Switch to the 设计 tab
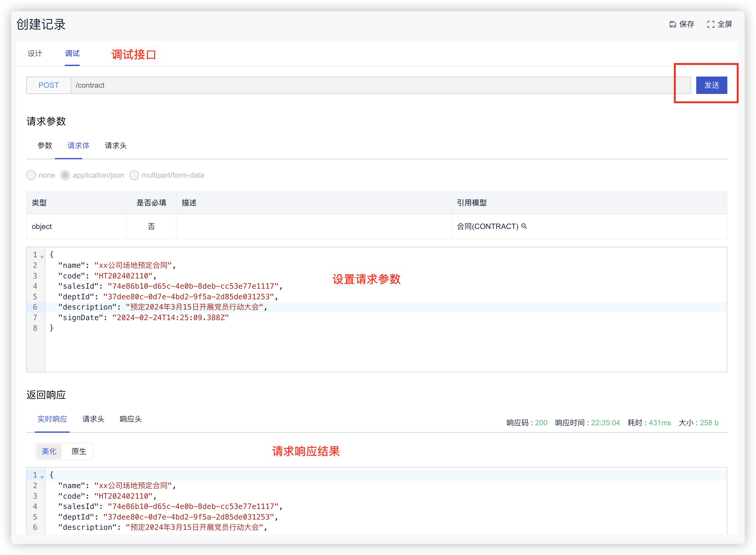This screenshot has width=756, height=555. click(35, 54)
